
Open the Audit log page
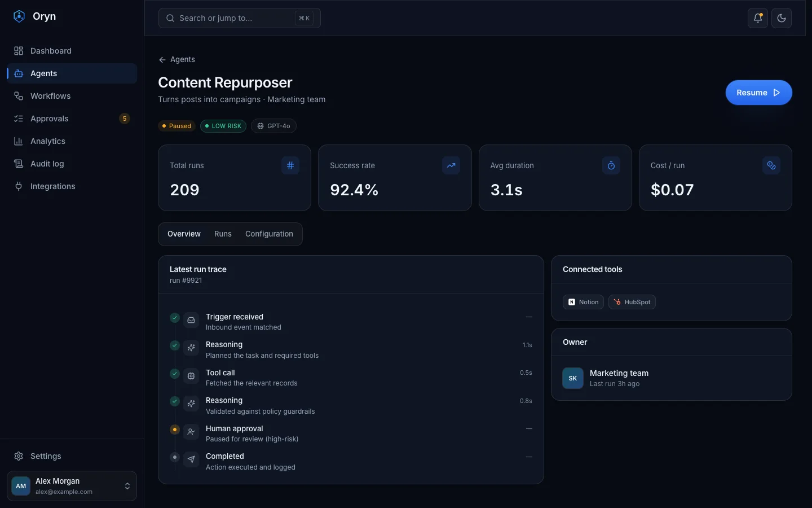tap(72, 164)
